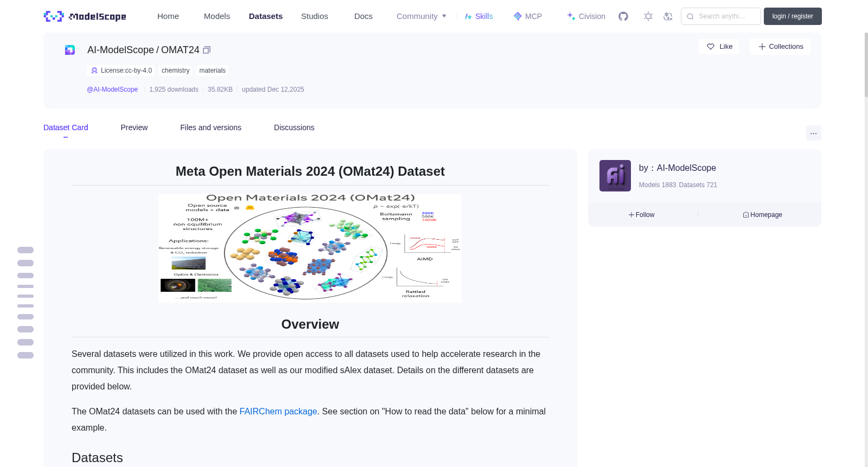Click the 1,925 downloads text
Screen dimensions: 868x467
point(174,89)
